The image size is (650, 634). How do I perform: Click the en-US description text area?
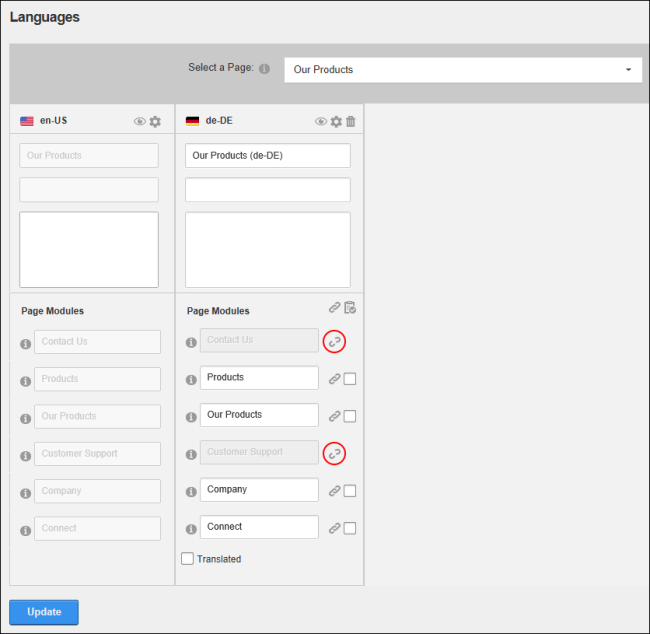(x=89, y=250)
